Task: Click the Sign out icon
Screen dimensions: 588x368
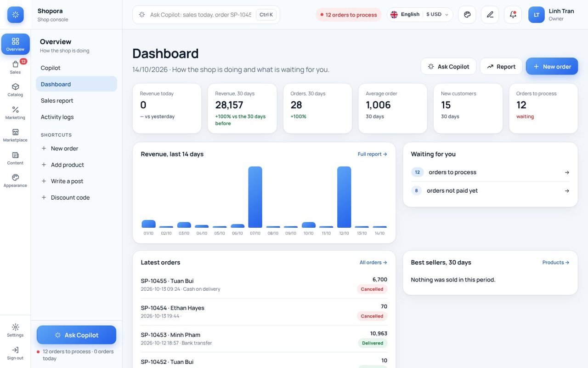Action: click(x=15, y=353)
